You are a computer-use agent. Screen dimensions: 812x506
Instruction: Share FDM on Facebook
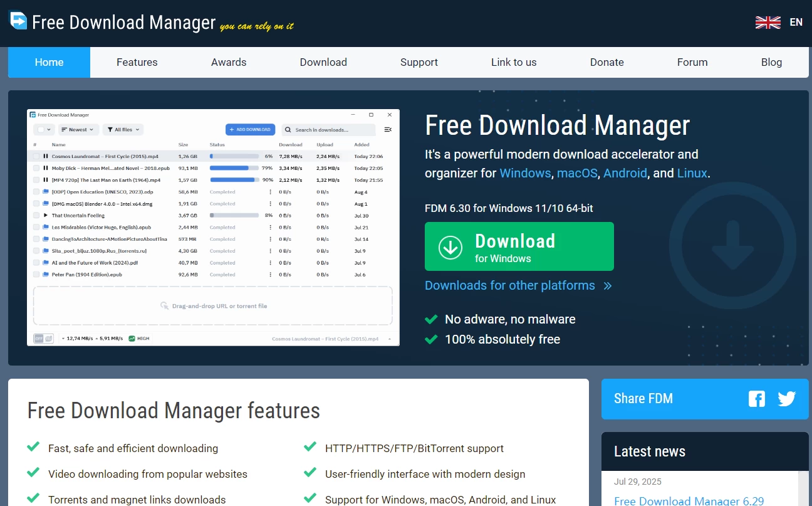pos(757,399)
